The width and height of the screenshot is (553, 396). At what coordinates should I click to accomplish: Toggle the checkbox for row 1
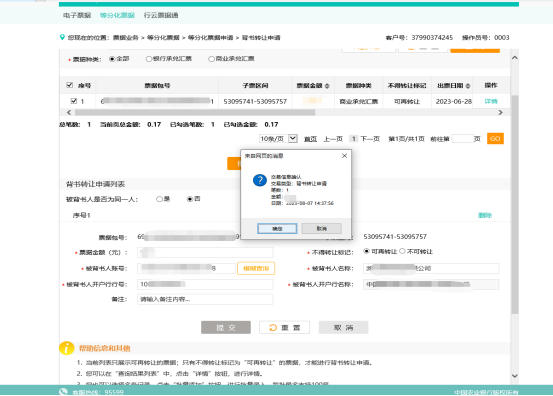coord(74,101)
